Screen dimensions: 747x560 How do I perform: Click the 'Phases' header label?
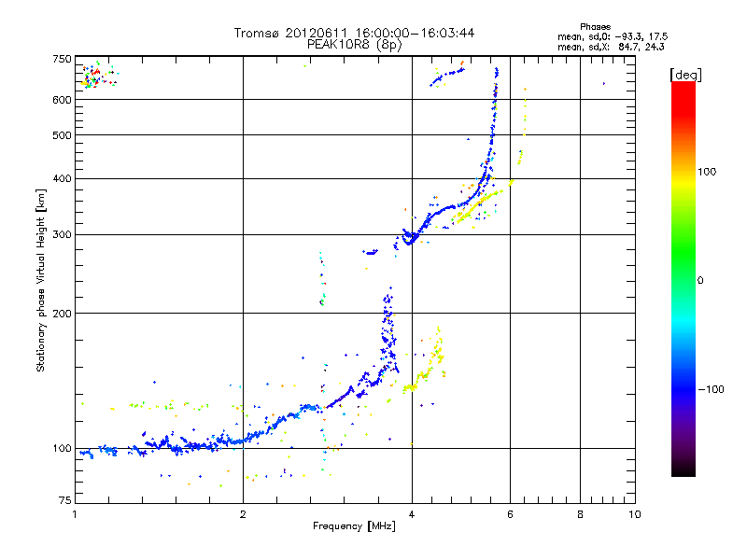(595, 27)
